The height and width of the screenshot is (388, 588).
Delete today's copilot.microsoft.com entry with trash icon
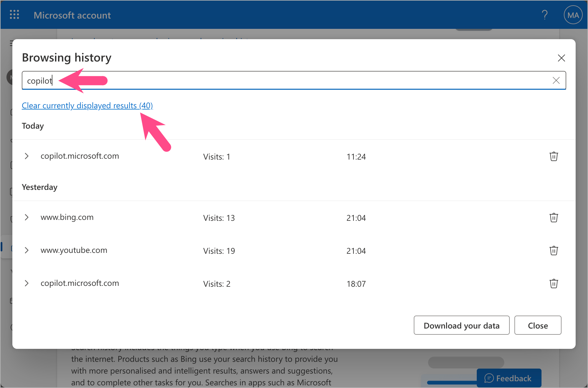(554, 156)
